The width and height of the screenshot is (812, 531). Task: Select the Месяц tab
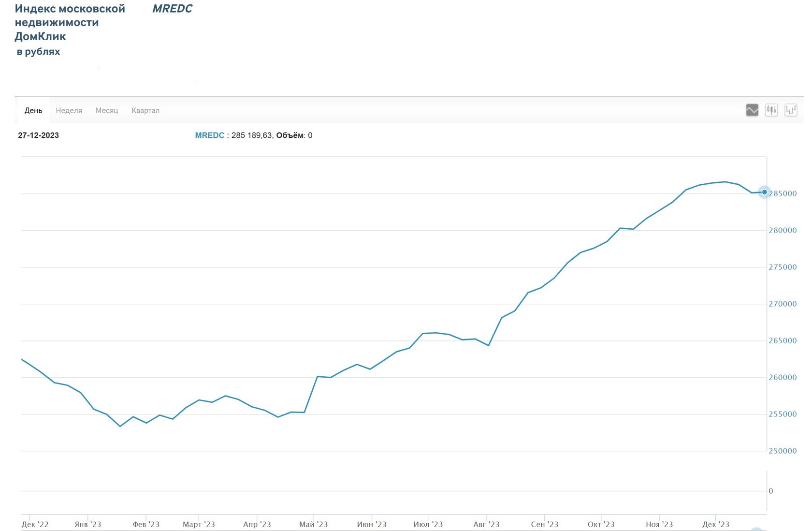coord(107,111)
